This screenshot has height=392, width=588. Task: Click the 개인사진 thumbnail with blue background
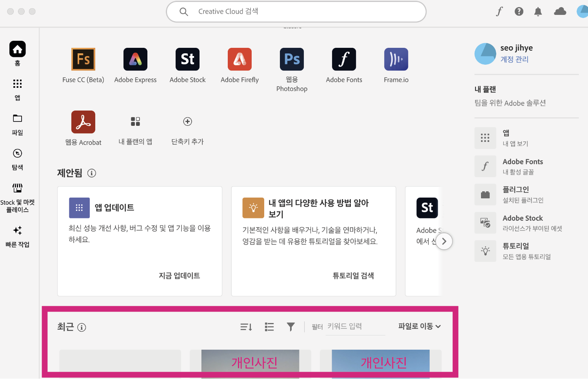[380, 363]
